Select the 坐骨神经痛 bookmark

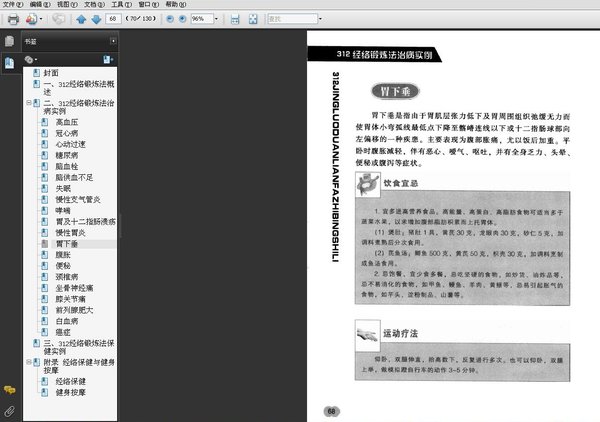point(74,288)
